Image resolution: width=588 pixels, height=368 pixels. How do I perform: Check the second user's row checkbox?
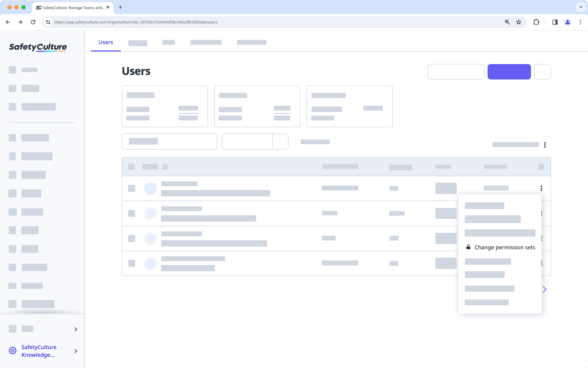(131, 213)
